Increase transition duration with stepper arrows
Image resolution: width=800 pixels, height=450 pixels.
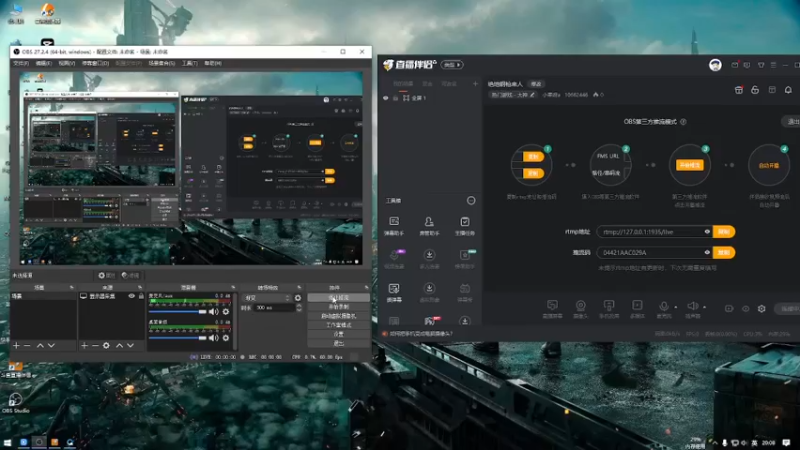coord(299,306)
